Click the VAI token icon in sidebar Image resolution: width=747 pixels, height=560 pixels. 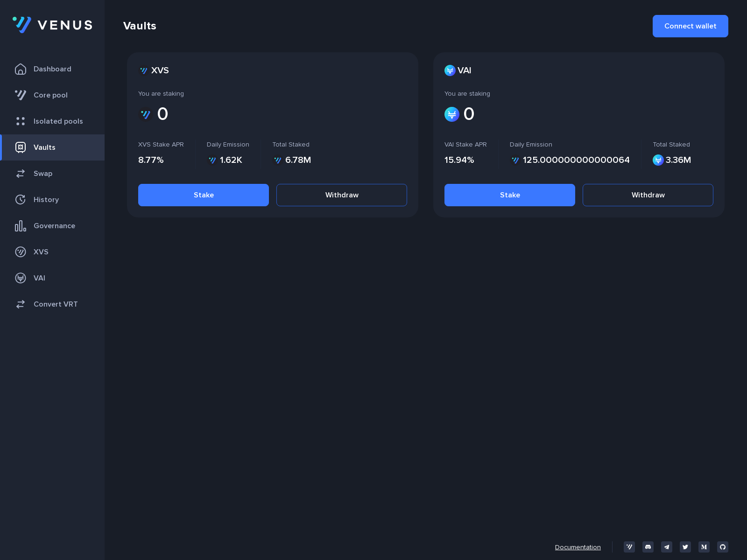click(x=21, y=278)
